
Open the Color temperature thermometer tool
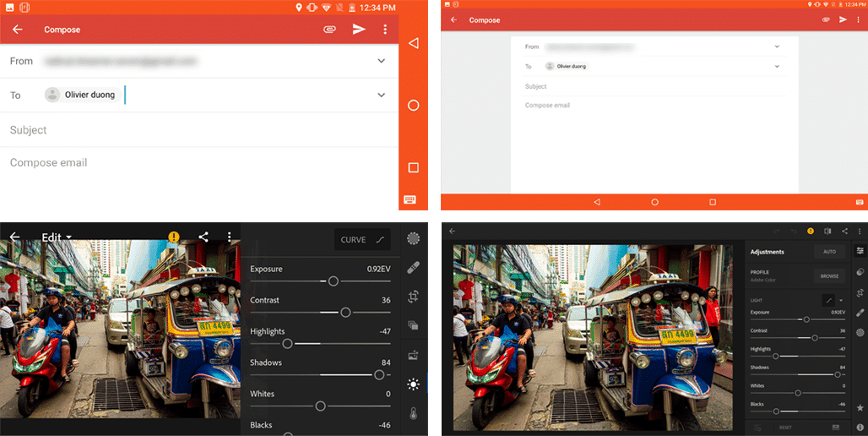[x=413, y=414]
